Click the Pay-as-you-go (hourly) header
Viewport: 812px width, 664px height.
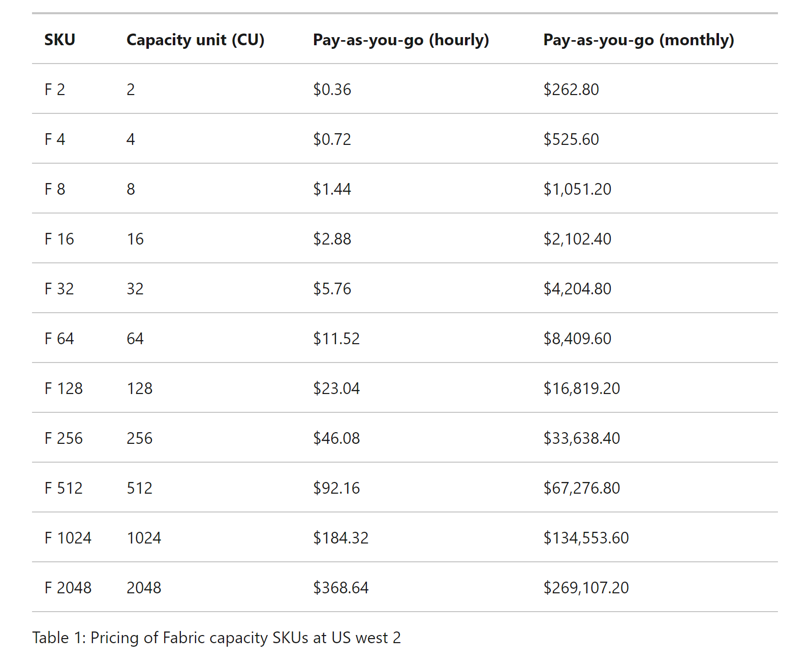(x=400, y=40)
